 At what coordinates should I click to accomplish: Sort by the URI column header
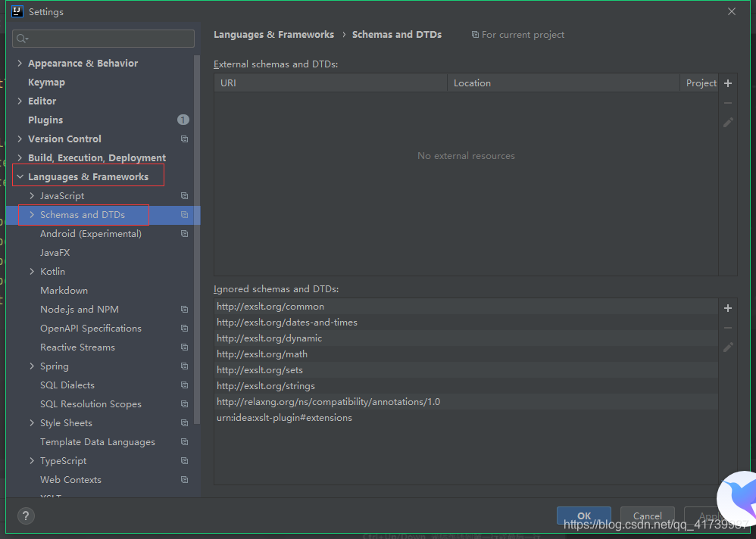click(331, 83)
